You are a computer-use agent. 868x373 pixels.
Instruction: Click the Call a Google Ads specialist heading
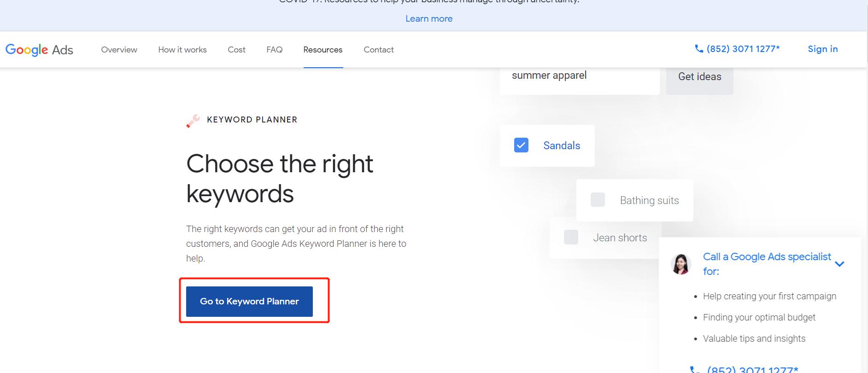pyautogui.click(x=767, y=264)
